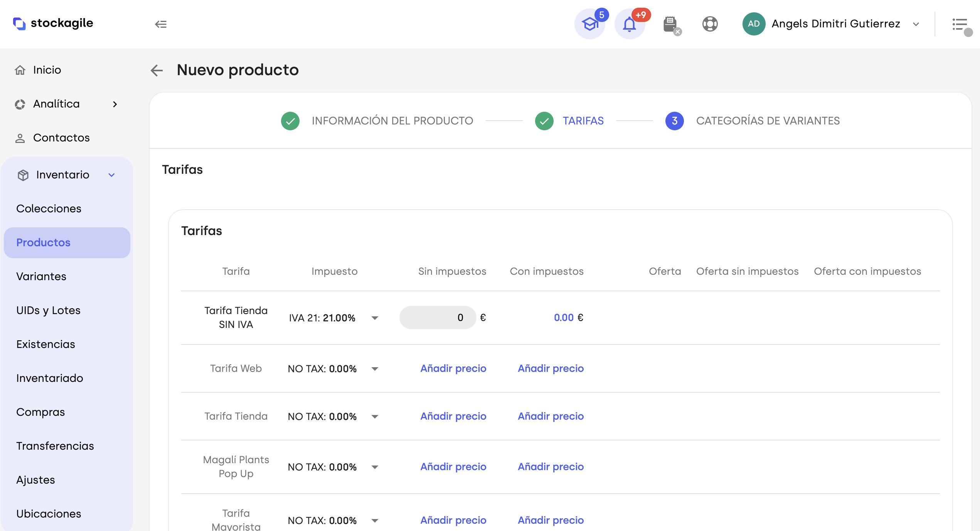980x531 pixels.
Task: Click the AD user avatar
Action: click(754, 24)
